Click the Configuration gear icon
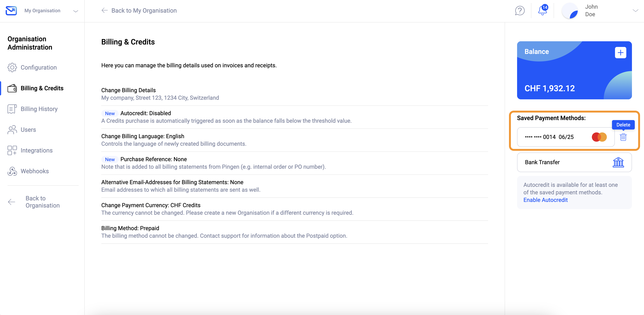Screen dimensions: 644x315 coord(12,67)
